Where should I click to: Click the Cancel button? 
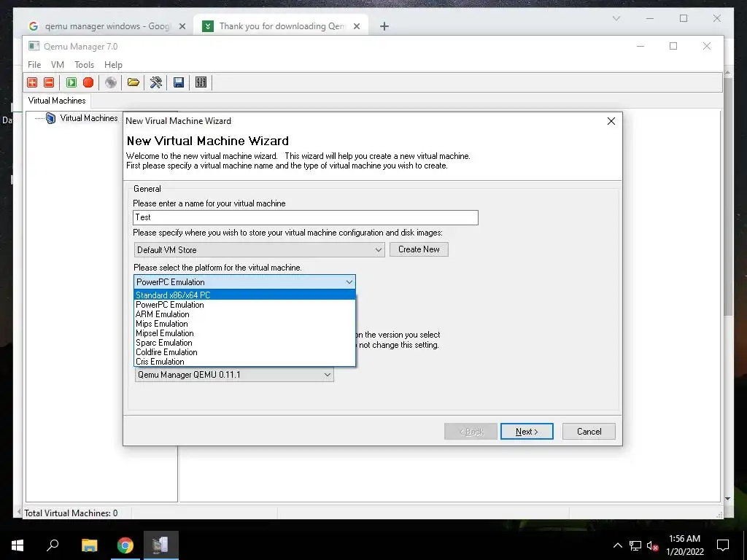point(589,432)
